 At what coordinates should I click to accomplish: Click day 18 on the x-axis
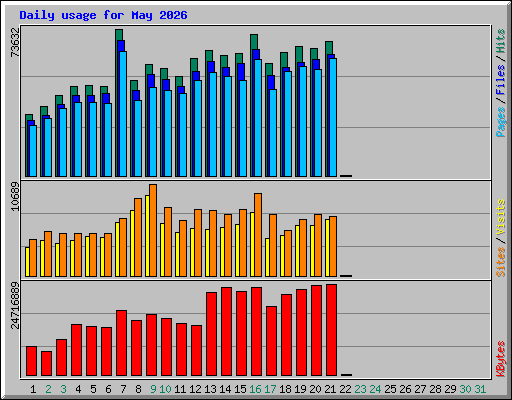coord(285,389)
